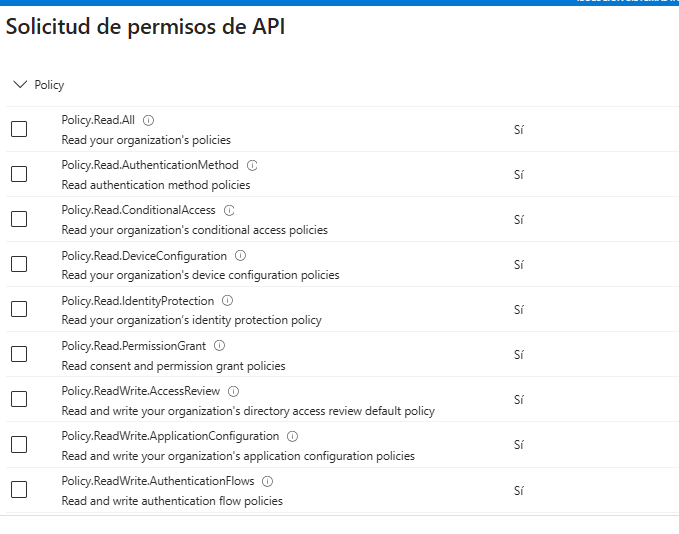Click 'Sí' in Policy.ReadWrite.ApplicationConfiguration row
Screen dimensions: 679x534
coord(519,445)
